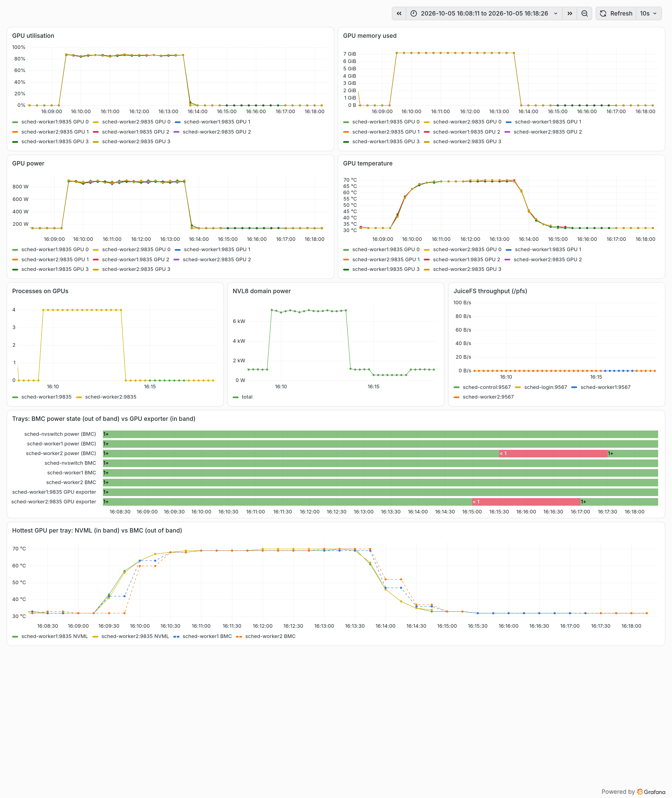Screen dimensions: 672x798
Task: Open the GPU power panel title menu
Action: point(28,163)
